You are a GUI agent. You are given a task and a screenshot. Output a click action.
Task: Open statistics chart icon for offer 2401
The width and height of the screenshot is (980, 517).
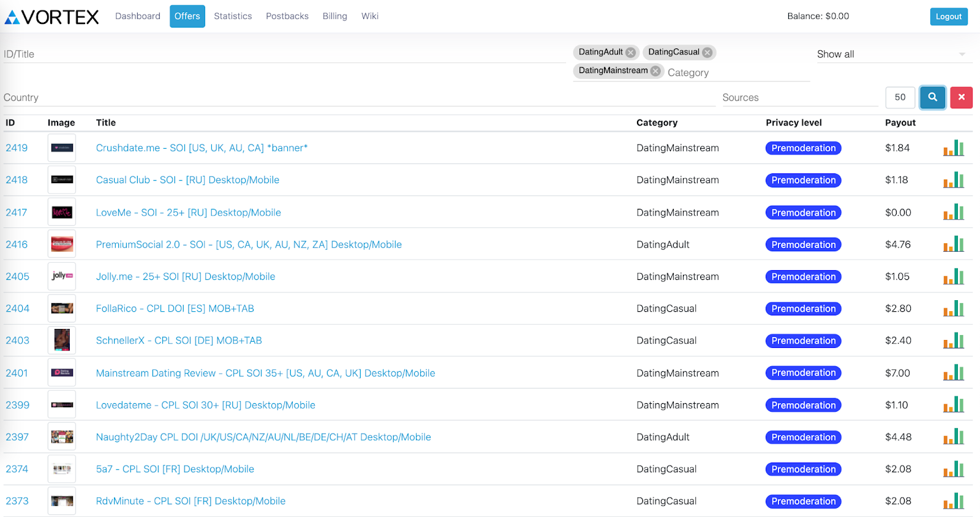point(954,373)
